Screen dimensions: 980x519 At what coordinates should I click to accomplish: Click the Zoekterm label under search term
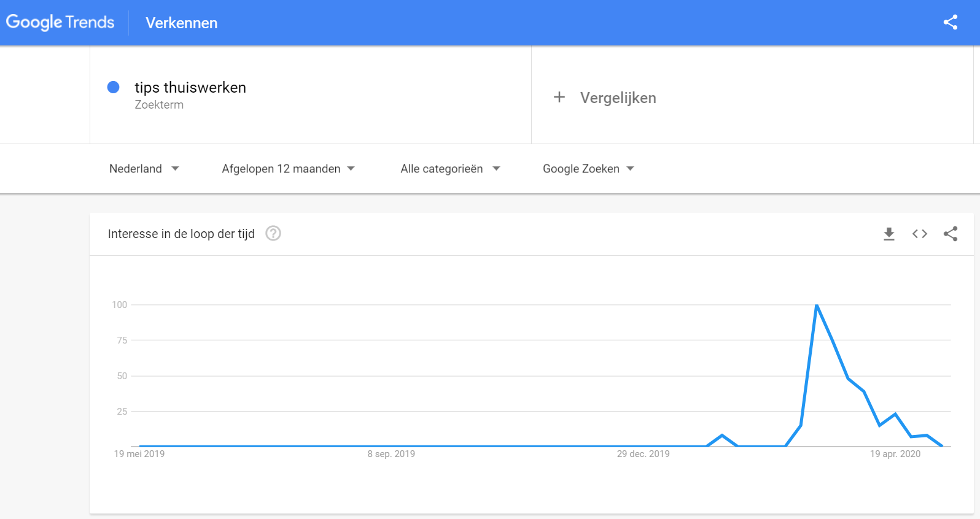159,105
